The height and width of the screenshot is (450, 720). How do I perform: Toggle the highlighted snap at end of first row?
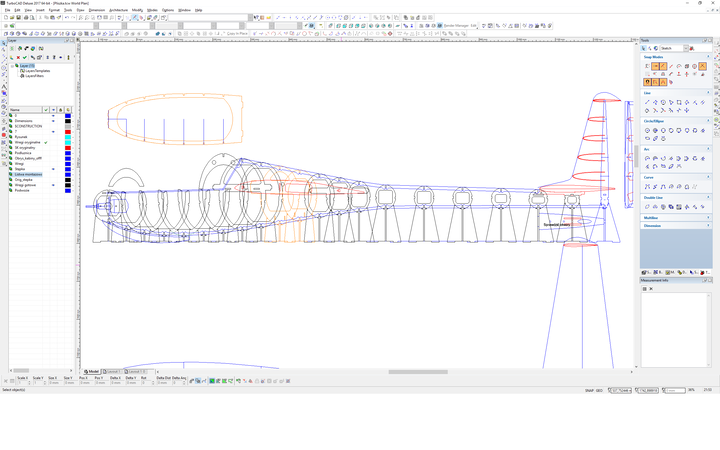[703, 67]
